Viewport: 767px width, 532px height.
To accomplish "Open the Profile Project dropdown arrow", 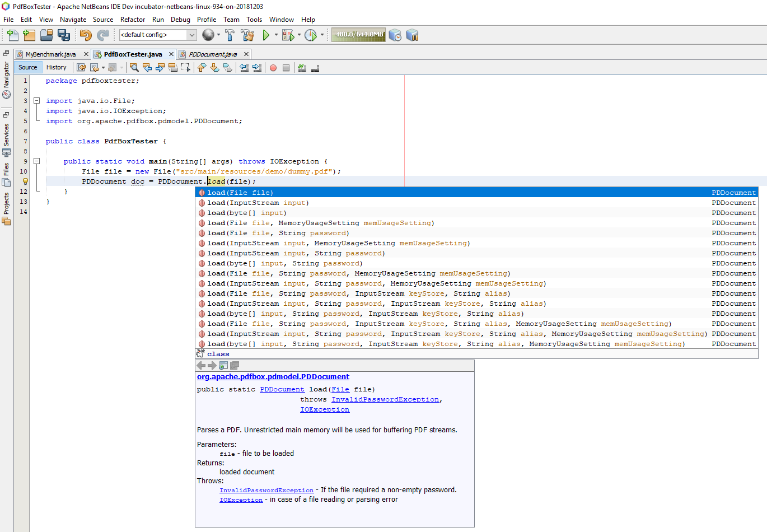I will click(x=322, y=35).
